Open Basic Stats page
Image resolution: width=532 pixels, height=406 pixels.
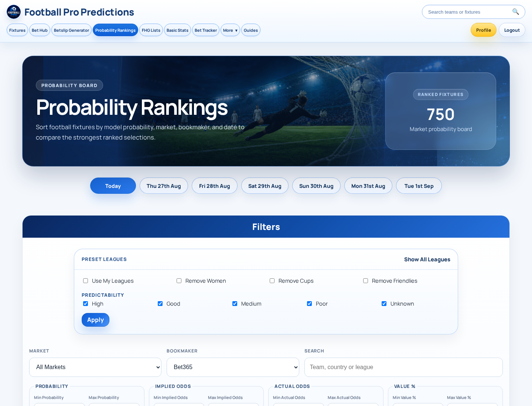coord(177,30)
